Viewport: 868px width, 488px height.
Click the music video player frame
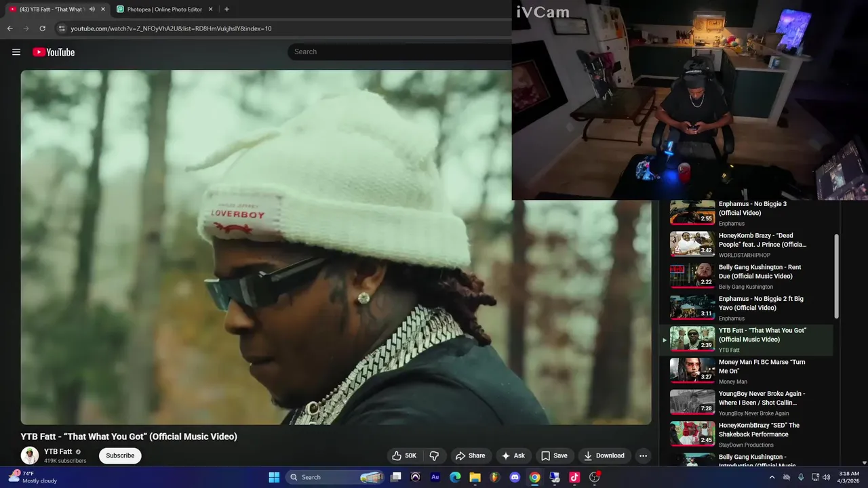click(x=336, y=247)
